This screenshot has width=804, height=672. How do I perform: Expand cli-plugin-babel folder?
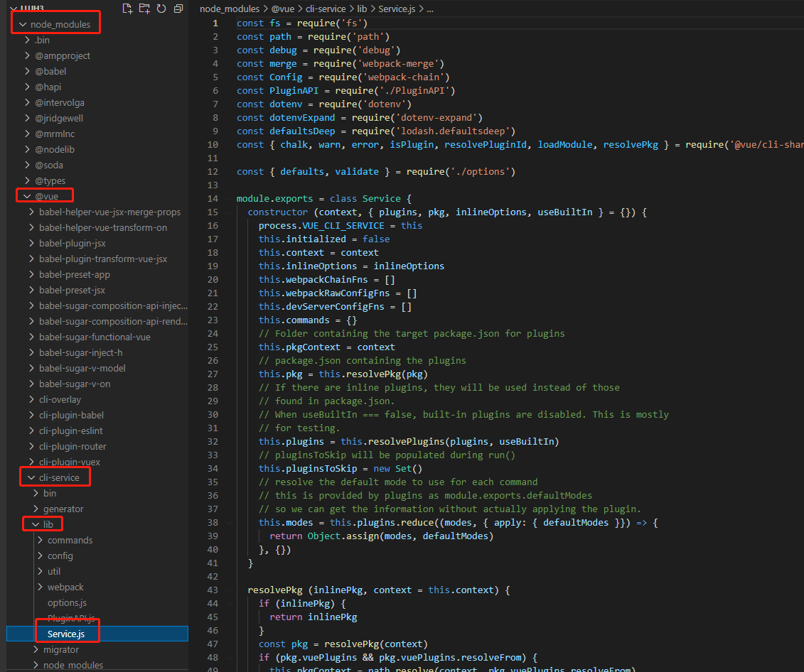point(32,415)
